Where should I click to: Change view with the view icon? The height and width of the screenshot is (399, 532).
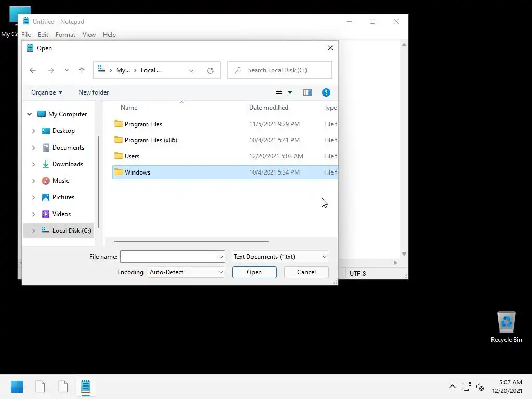(x=279, y=92)
